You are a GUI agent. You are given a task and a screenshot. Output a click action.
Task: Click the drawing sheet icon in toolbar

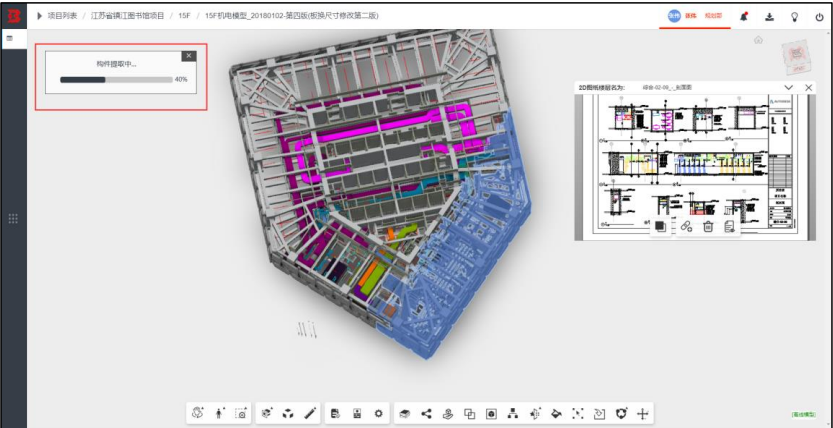point(357,413)
